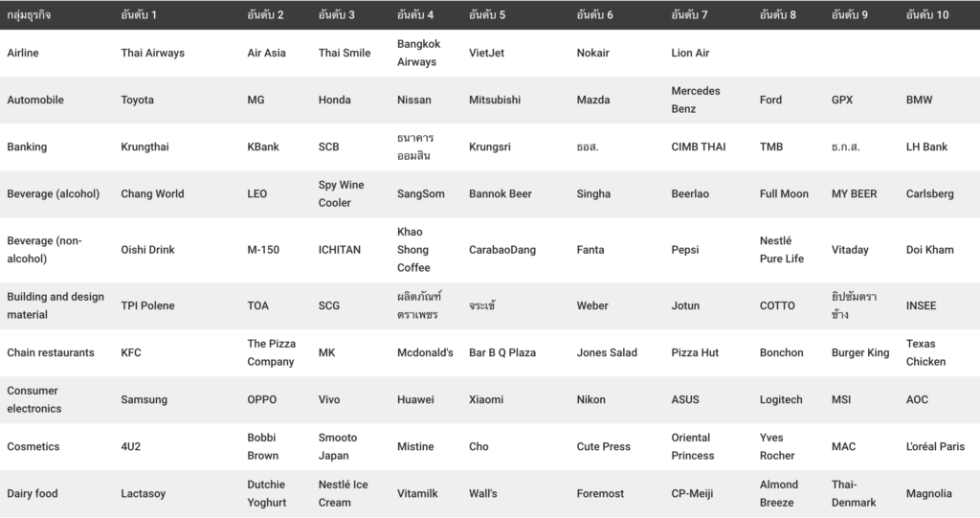The width and height of the screenshot is (980, 518).
Task: Select the Airline row label
Action: tap(23, 53)
